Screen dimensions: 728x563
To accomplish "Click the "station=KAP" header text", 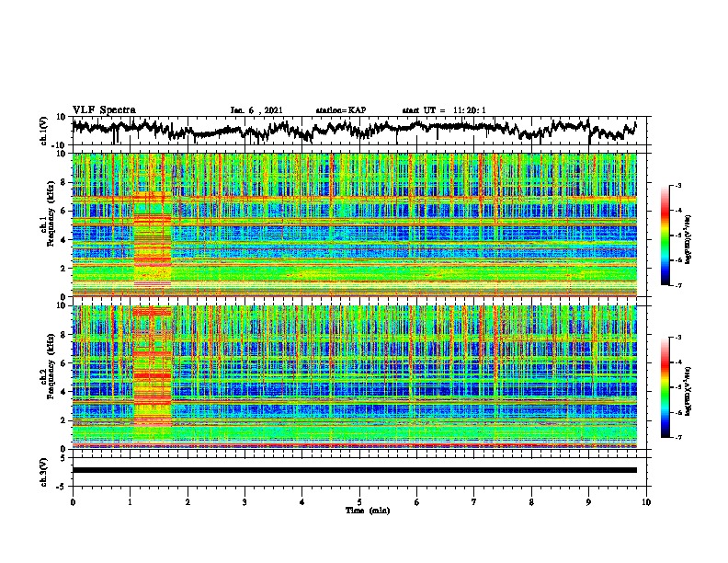I will point(340,110).
